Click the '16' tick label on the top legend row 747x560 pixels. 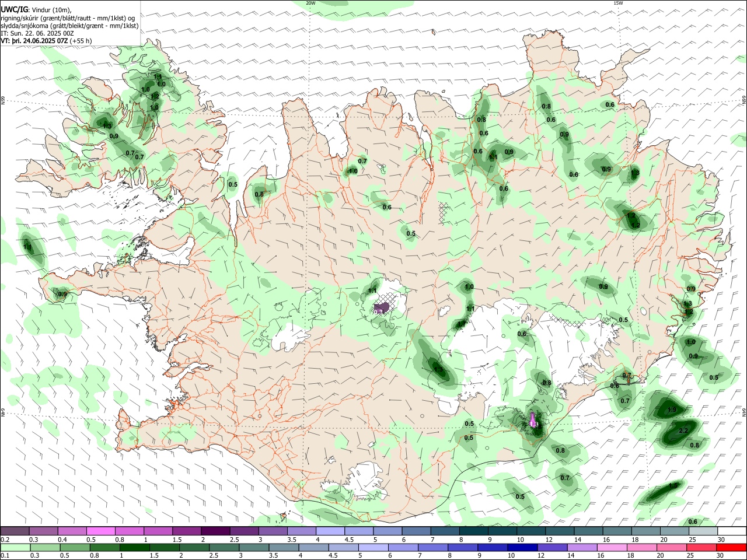607,540
